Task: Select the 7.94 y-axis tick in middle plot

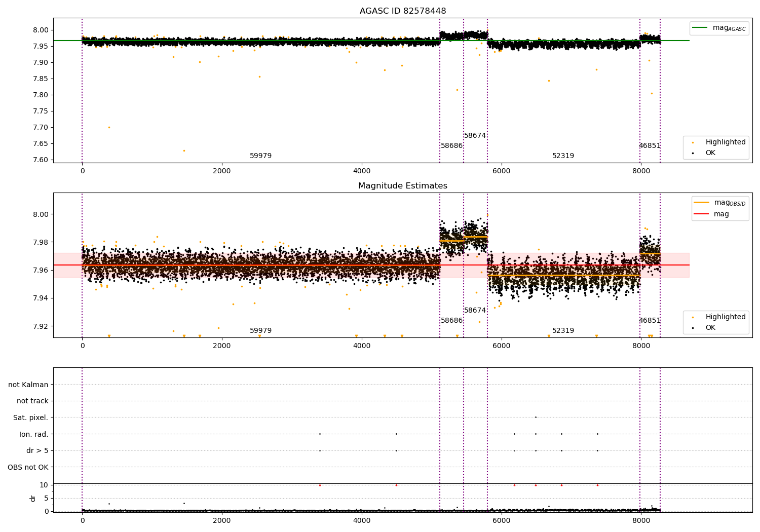Action: (x=41, y=298)
